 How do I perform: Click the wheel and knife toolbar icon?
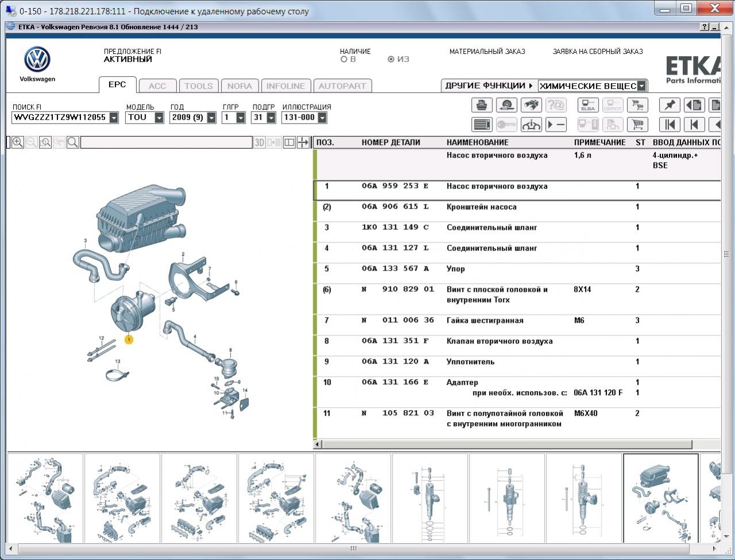[x=506, y=105]
